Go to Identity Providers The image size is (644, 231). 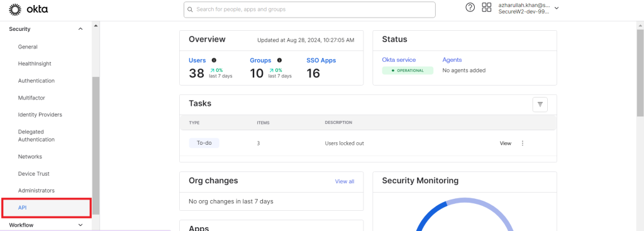[40, 115]
